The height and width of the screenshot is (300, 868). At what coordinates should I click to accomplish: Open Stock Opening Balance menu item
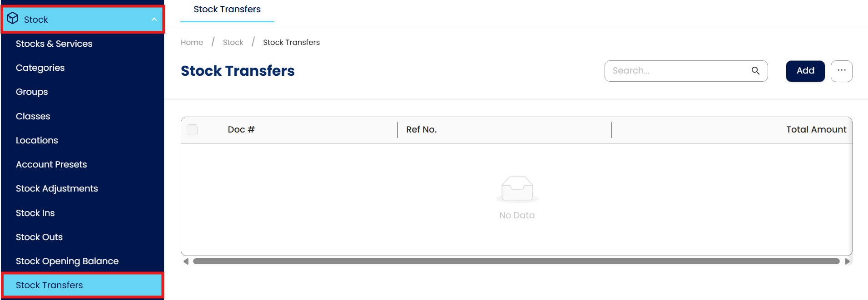[67, 261]
